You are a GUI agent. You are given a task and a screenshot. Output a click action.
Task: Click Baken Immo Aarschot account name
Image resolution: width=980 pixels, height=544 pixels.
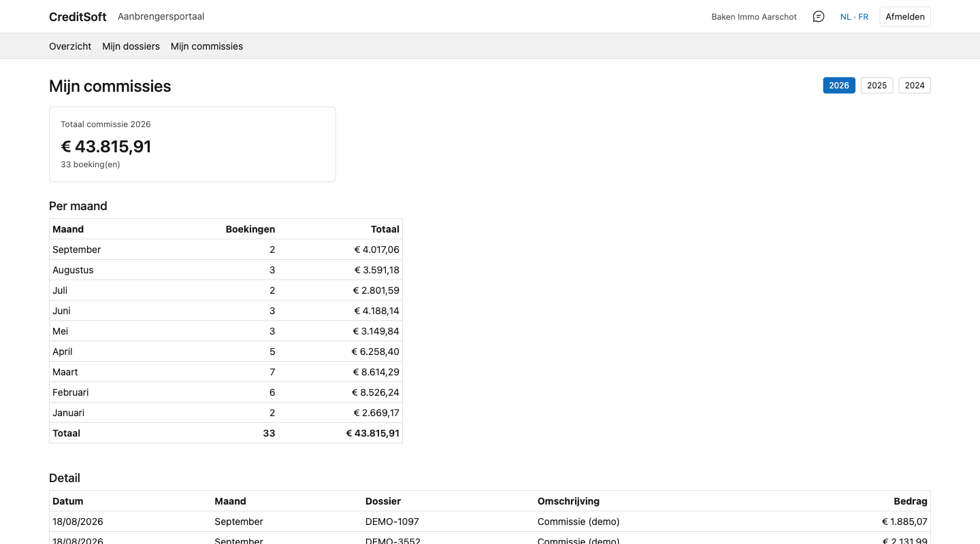pos(754,17)
